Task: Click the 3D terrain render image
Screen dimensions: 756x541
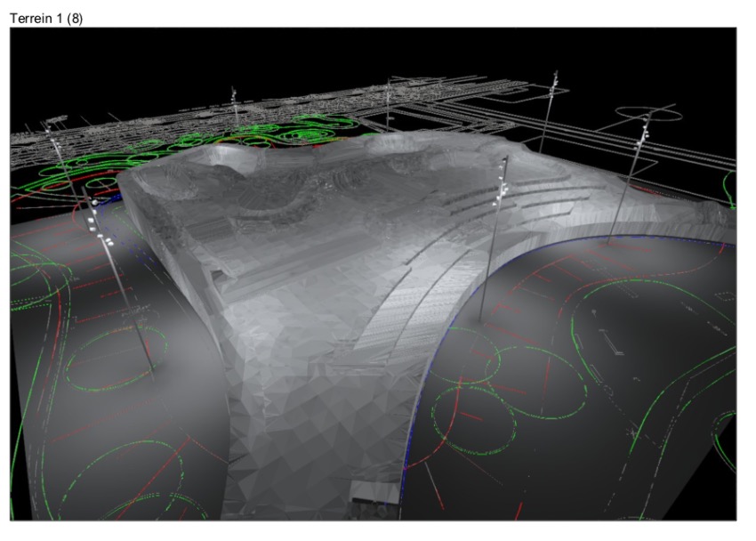Action: [374, 274]
